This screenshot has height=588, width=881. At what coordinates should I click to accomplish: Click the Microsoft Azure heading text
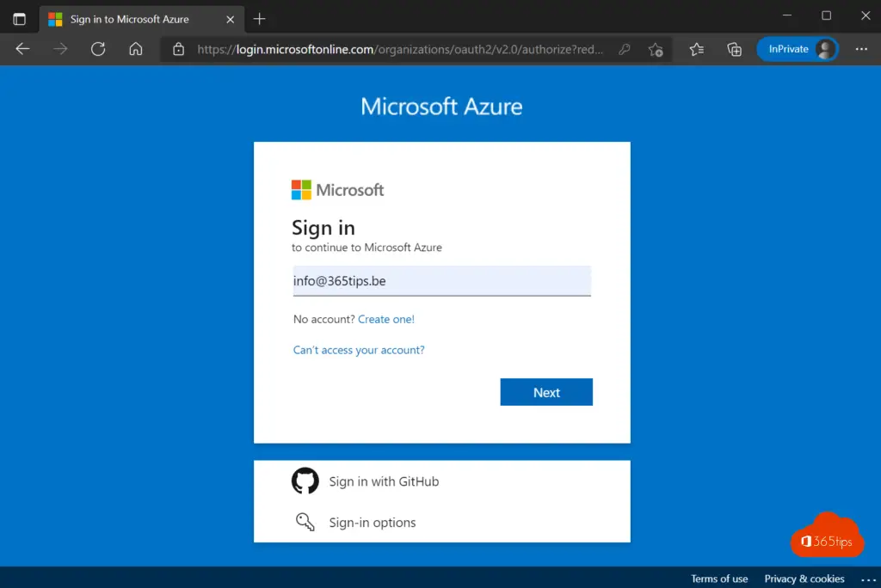click(441, 107)
